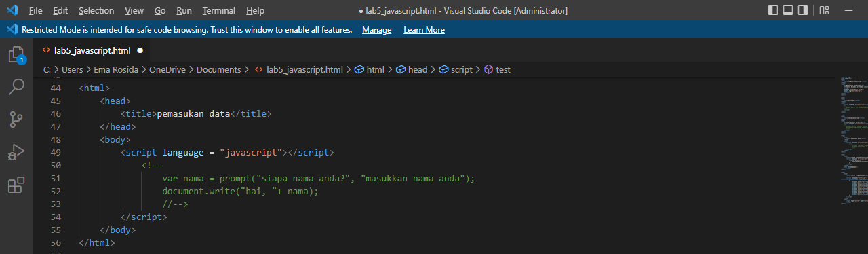868x254 pixels.
Task: Click the '//-->' comment closer on line 53
Action: pos(175,204)
